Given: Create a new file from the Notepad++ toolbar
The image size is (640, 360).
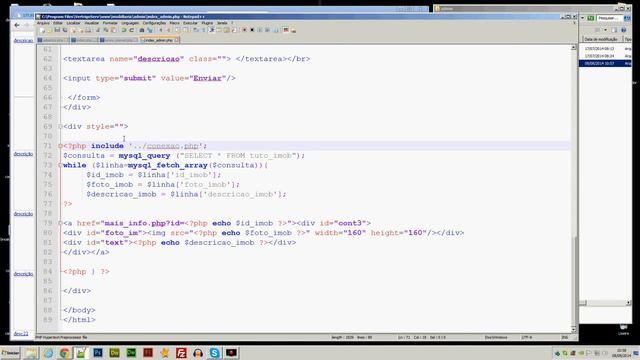Looking at the screenshot, I should pyautogui.click(x=42, y=30).
